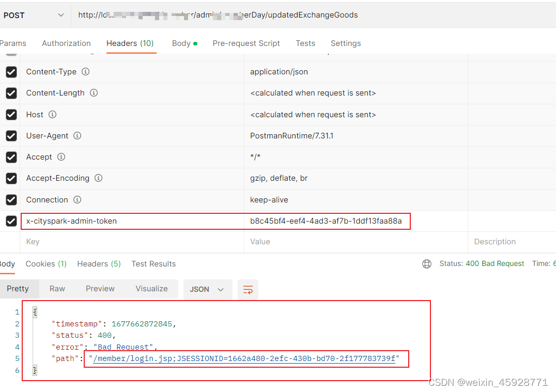Uncheck the Connection header checkbox
This screenshot has height=392, width=556.
coord(11,199)
